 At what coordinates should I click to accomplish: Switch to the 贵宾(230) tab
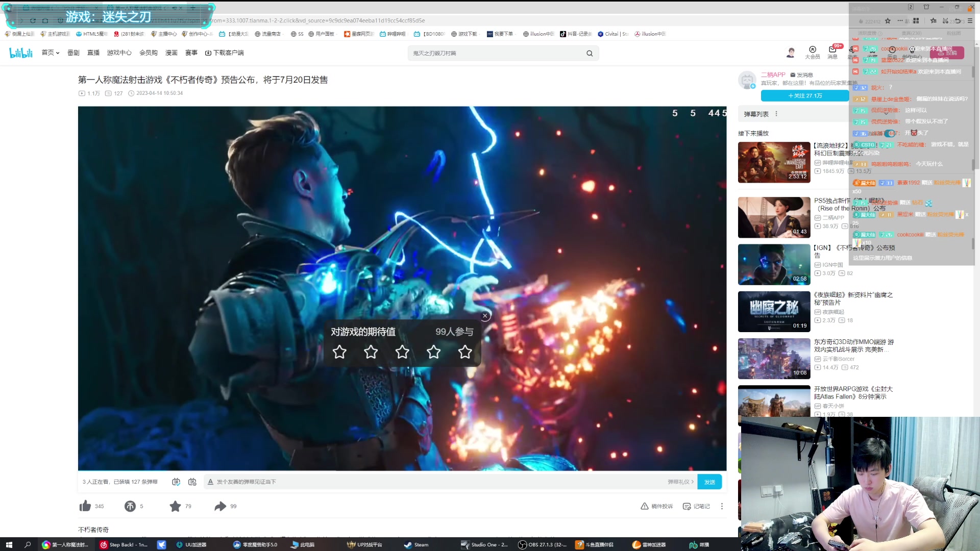click(912, 33)
